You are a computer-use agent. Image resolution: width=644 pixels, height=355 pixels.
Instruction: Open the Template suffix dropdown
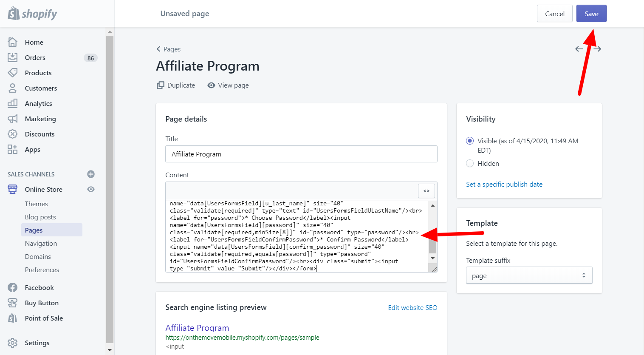529,275
